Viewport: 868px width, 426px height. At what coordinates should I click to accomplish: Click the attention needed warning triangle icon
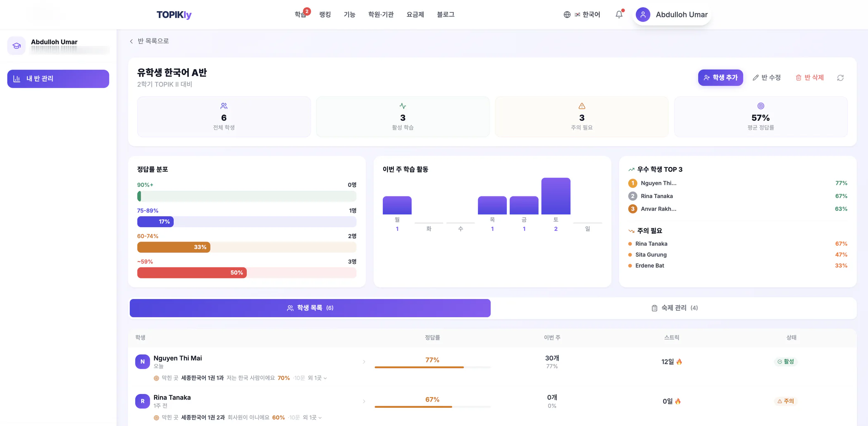(582, 106)
